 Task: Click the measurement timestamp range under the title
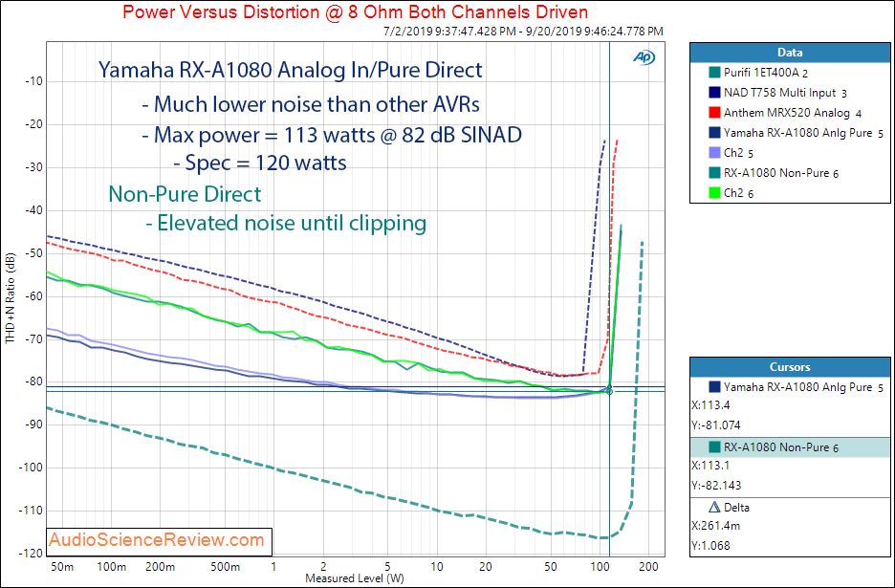pos(523,32)
